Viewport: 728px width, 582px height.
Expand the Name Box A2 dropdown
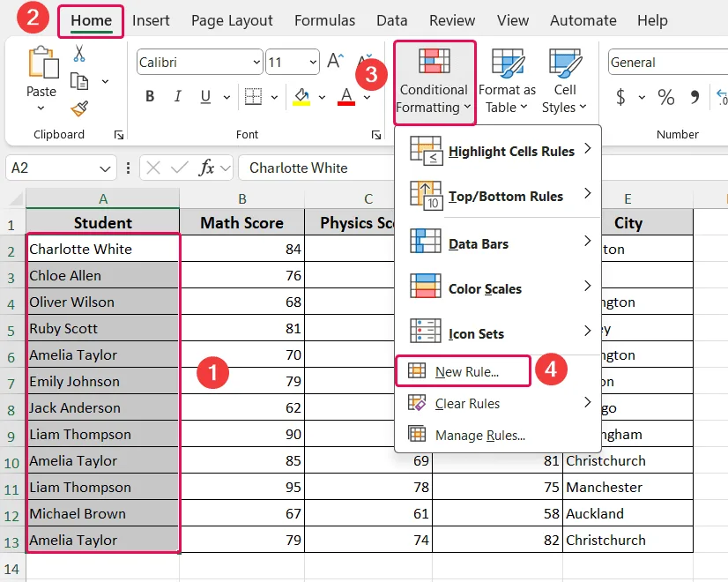[x=106, y=168]
